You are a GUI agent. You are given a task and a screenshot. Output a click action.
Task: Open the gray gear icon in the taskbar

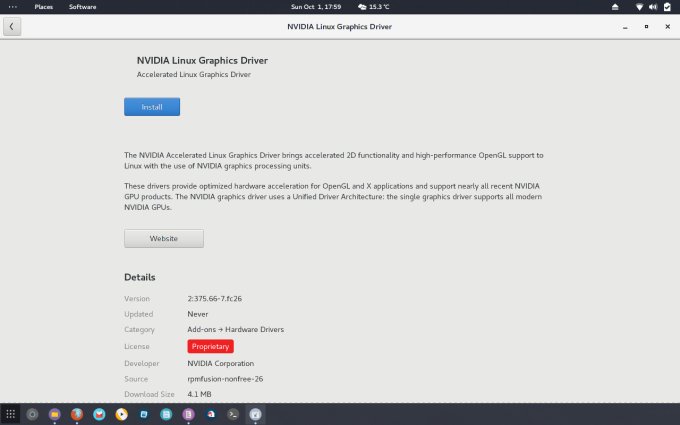33,414
